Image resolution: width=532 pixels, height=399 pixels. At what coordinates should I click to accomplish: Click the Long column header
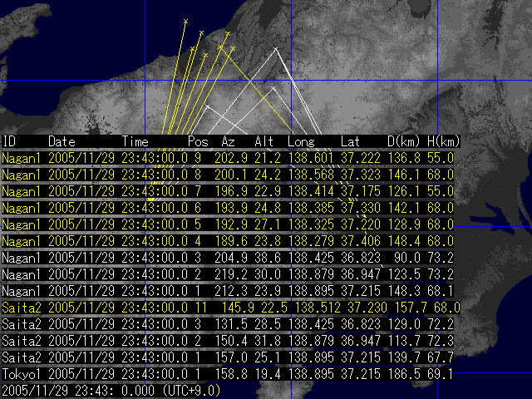coord(301,141)
